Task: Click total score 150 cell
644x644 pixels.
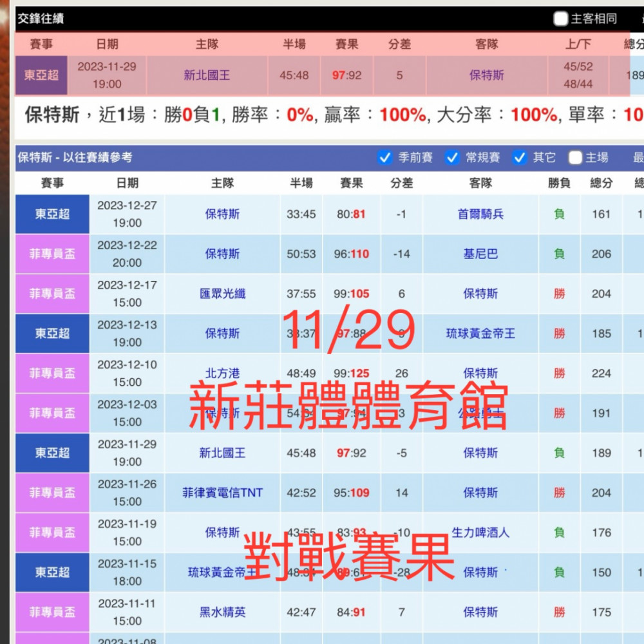Action: tap(601, 572)
